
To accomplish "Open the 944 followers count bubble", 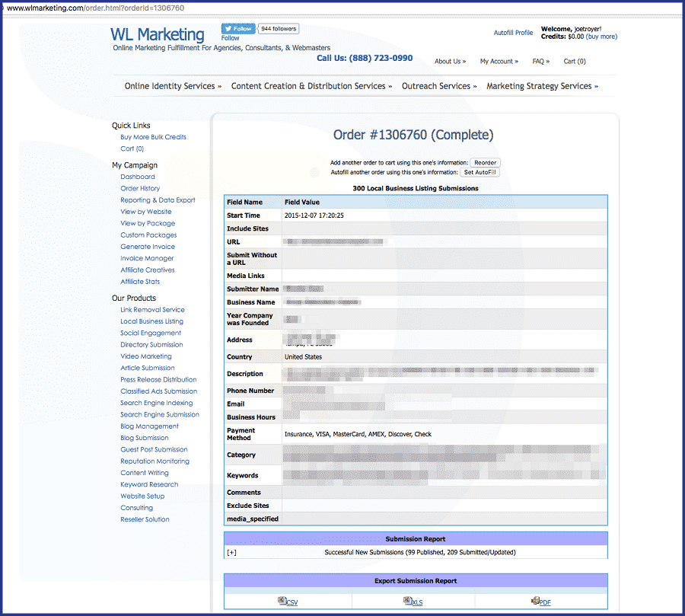I will 279,28.
